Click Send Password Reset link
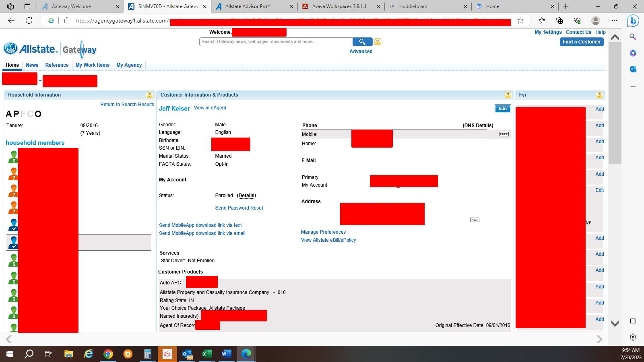Screen dimensions: 644x362 click(239, 208)
